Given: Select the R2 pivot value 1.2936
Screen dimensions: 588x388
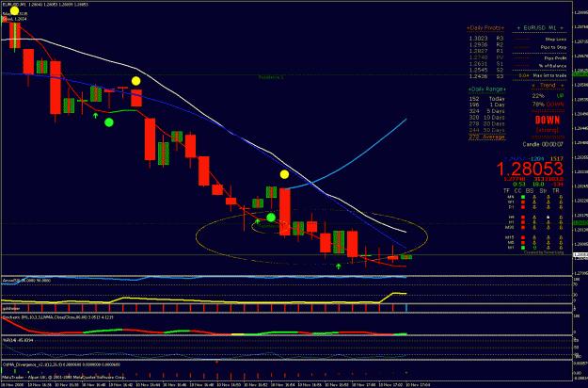Looking at the screenshot, I should pyautogui.click(x=478, y=44).
